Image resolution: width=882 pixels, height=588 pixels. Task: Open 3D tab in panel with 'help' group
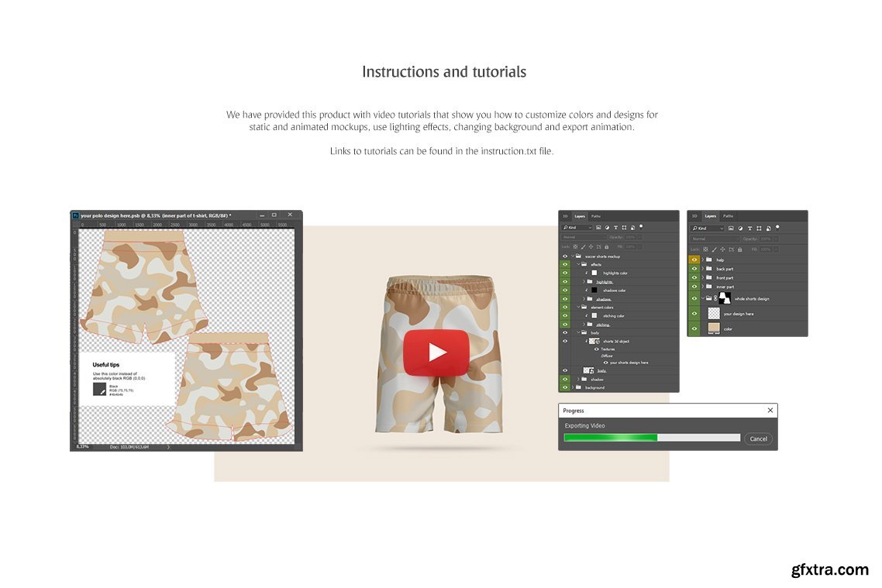694,216
